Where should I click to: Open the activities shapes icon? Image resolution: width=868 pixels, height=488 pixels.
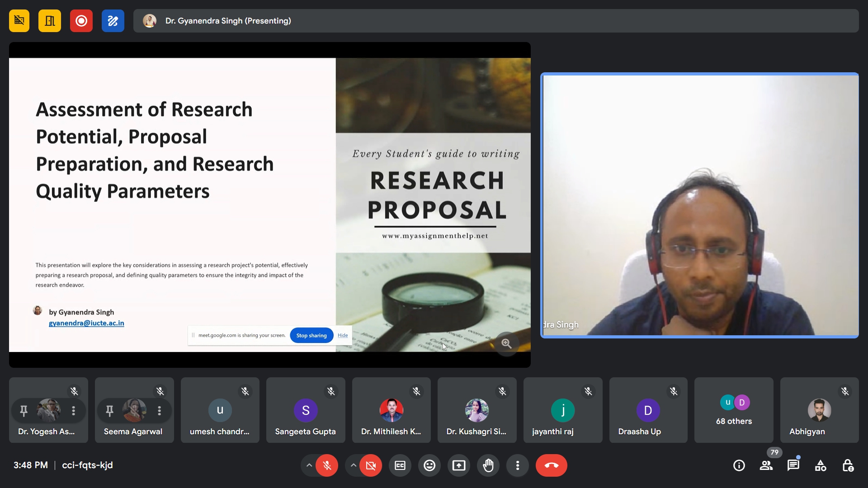[820, 465]
